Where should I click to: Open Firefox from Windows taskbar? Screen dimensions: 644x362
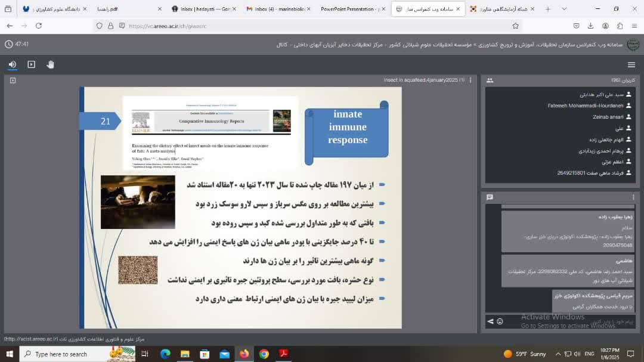click(244, 354)
